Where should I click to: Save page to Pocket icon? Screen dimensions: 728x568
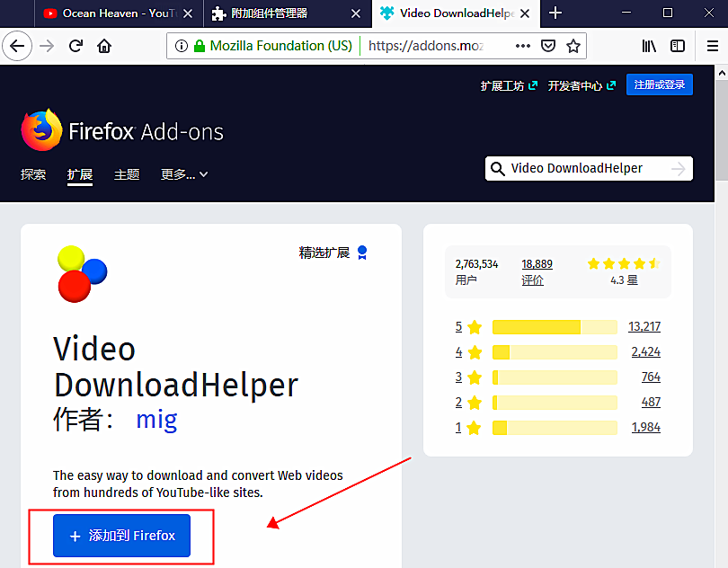pyautogui.click(x=548, y=46)
